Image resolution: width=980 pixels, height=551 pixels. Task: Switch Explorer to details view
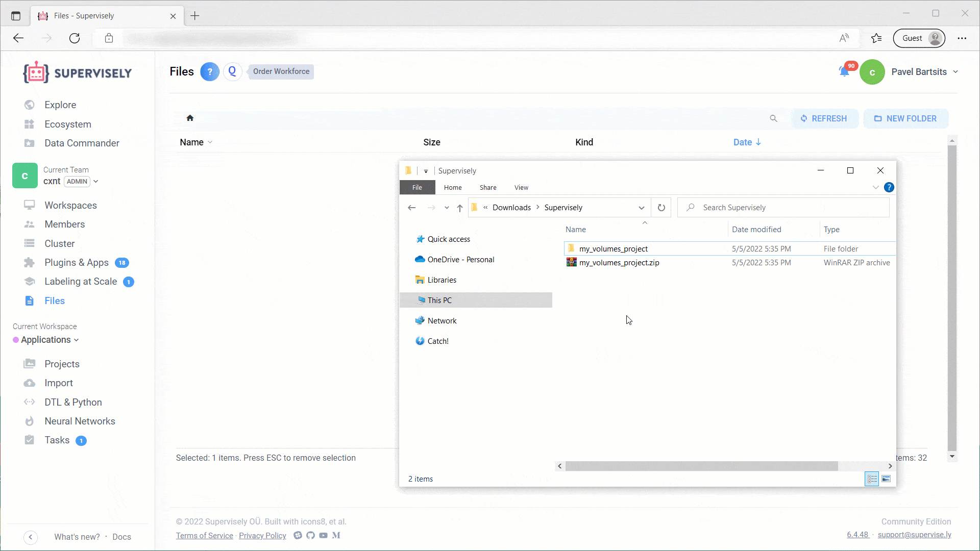872,479
